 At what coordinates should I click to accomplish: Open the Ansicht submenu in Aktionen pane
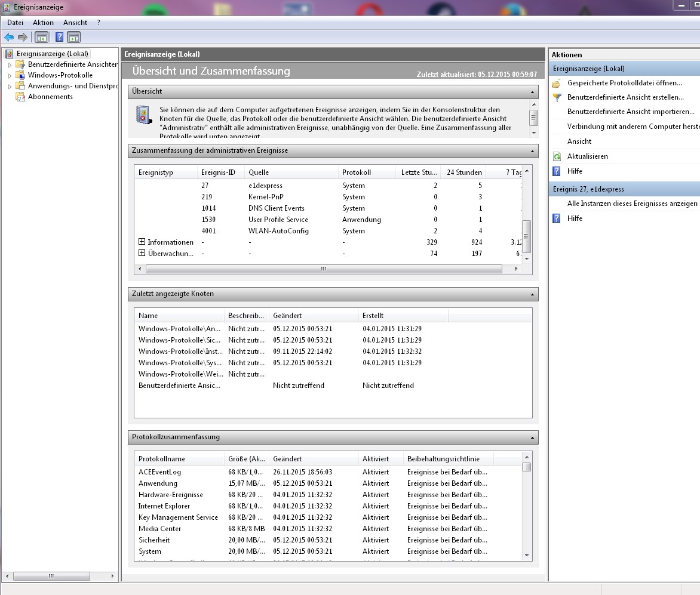pos(579,141)
